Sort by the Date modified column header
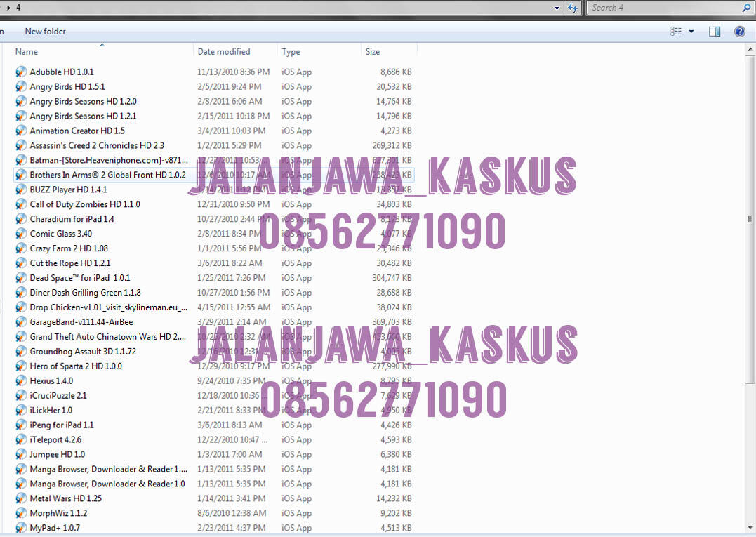 tap(224, 51)
